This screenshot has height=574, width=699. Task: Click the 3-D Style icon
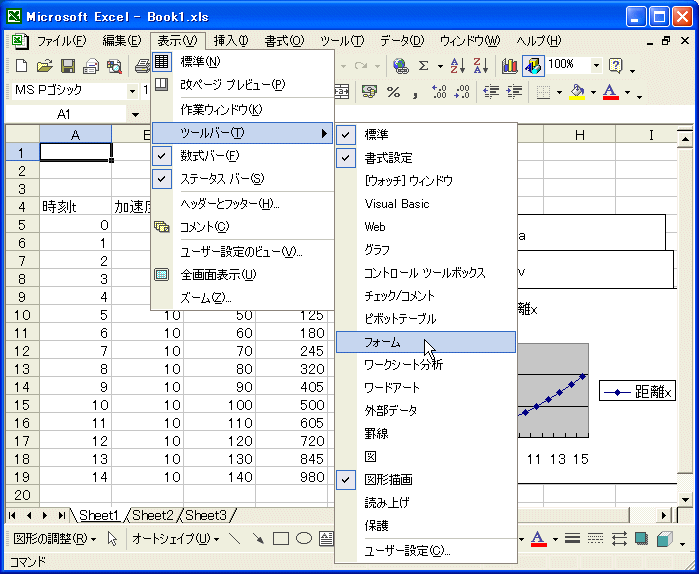(x=665, y=539)
